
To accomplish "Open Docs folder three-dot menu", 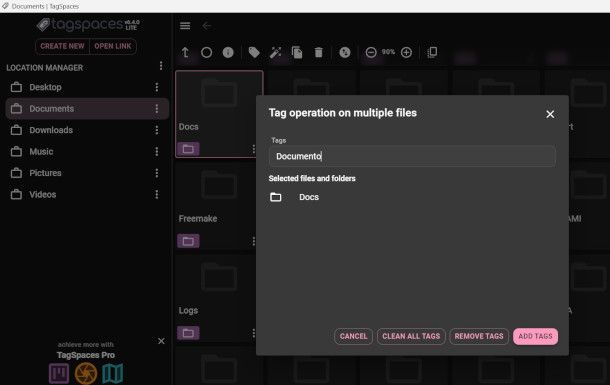I will click(254, 149).
